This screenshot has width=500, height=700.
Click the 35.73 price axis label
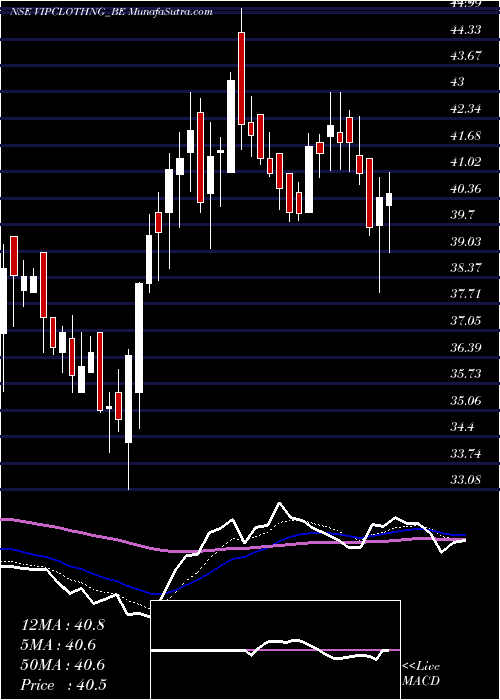coord(465,374)
